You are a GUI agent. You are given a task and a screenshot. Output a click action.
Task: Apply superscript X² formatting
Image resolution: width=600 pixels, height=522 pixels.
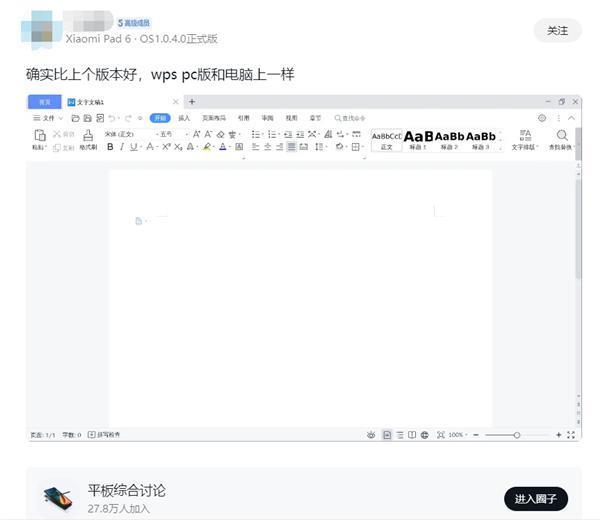click(x=166, y=147)
